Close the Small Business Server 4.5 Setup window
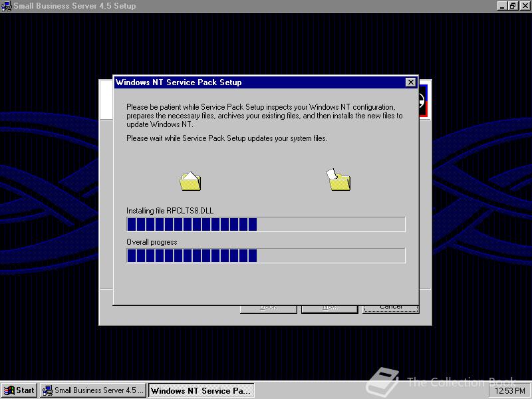This screenshot has height=399, width=532. click(525, 6)
